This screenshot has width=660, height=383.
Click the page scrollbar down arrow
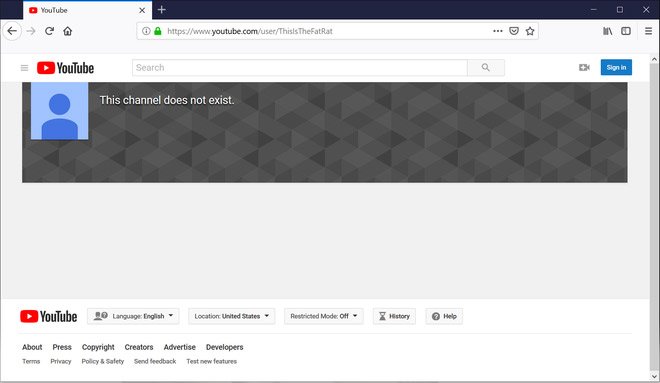(x=654, y=376)
